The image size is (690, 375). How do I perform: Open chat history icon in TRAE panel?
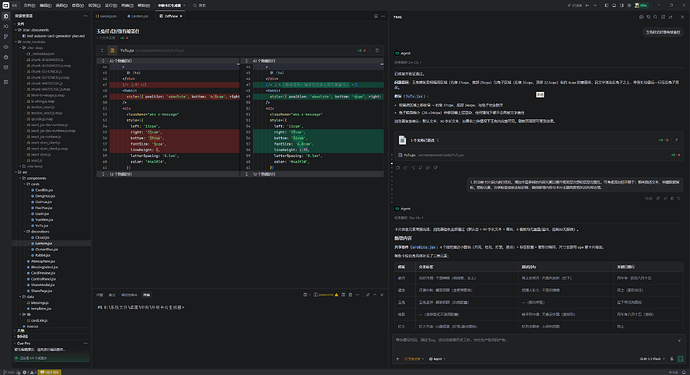[648, 17]
